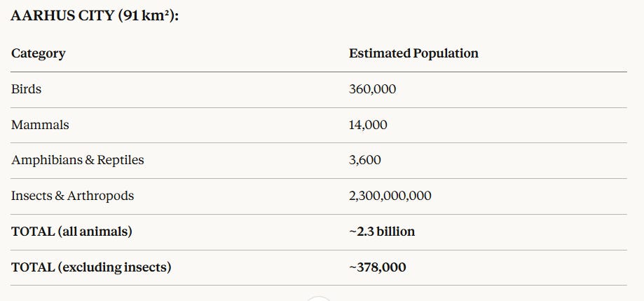Click the TOTAL (excluding insects) label
The width and height of the screenshot is (644, 301).
click(x=91, y=267)
